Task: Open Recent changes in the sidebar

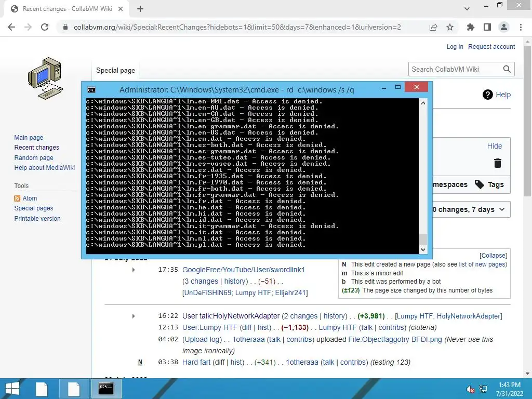Action: pos(37,148)
